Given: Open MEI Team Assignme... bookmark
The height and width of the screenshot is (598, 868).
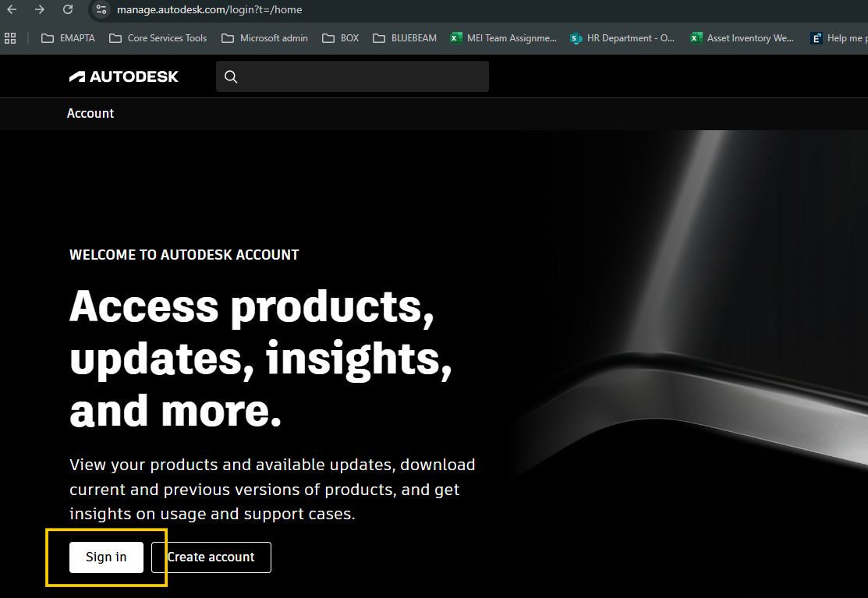Looking at the screenshot, I should (x=503, y=38).
